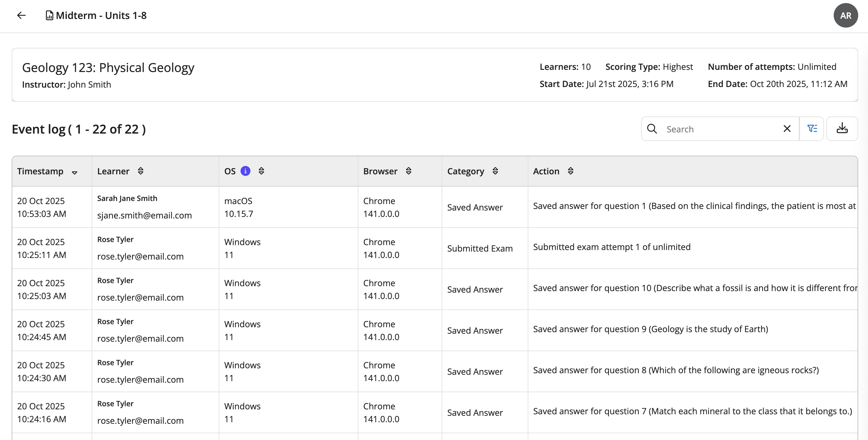
Task: Click the back arrow icon
Action: 21,16
